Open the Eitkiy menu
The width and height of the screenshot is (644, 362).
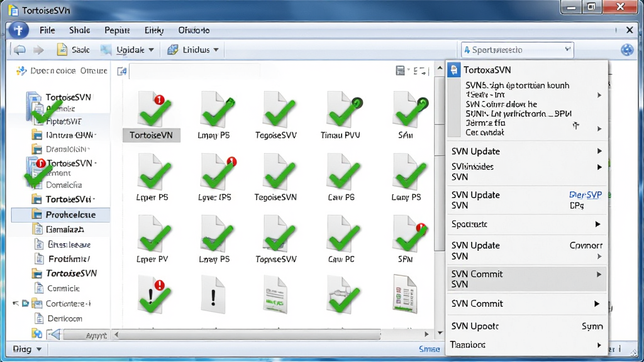(x=154, y=30)
